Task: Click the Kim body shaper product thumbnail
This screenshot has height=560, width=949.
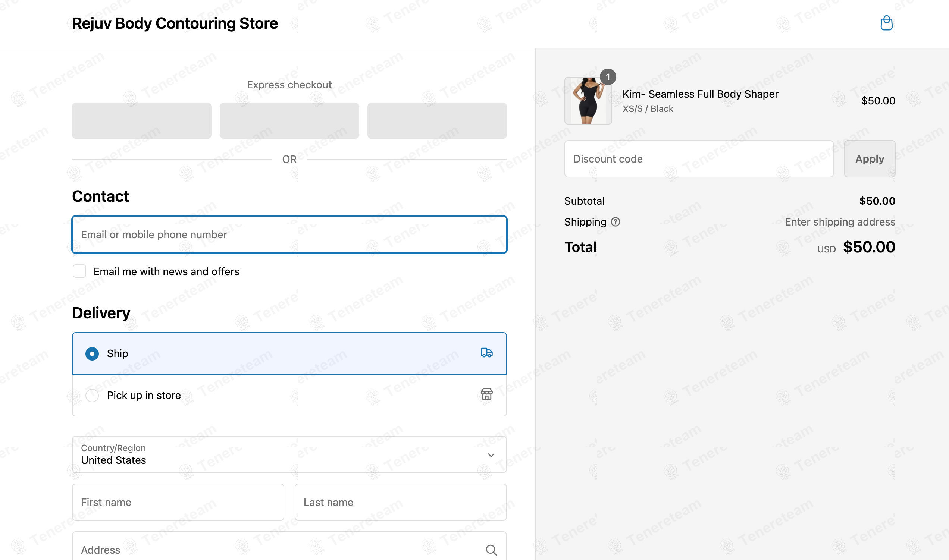Action: [x=588, y=100]
